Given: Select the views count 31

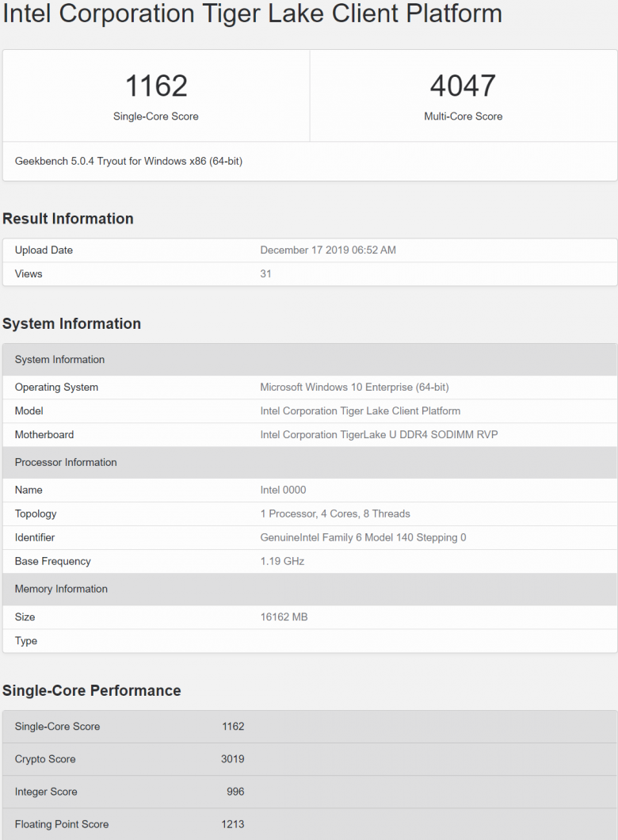Looking at the screenshot, I should pos(265,273).
